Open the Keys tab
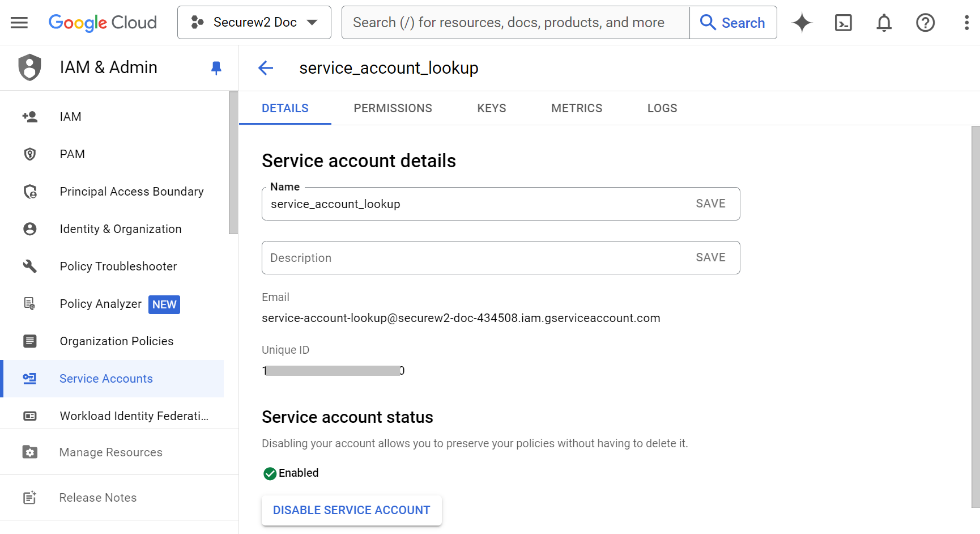The image size is (980, 534). pos(491,108)
